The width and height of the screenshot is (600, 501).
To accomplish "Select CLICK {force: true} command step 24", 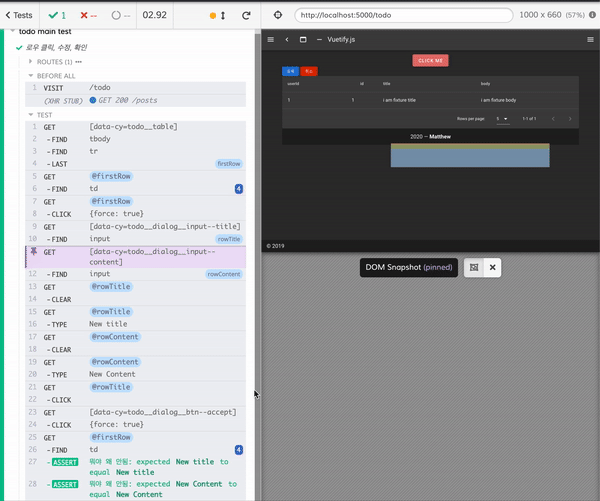I will click(x=135, y=425).
